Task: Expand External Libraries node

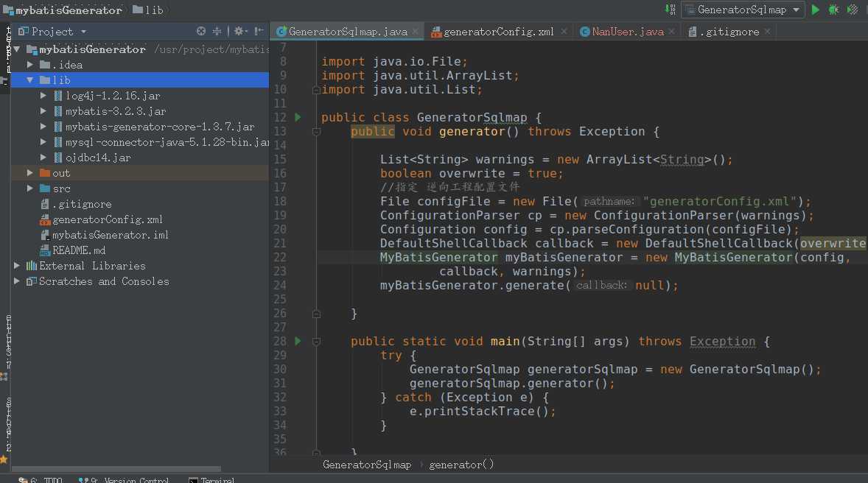Action: click(17, 266)
